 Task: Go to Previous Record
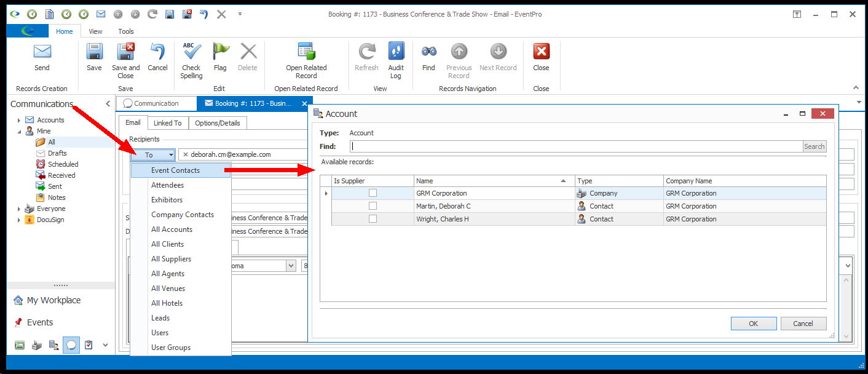tap(459, 61)
